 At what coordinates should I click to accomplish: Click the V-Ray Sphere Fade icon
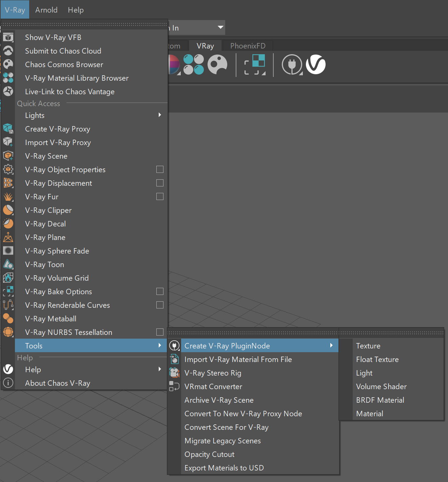tap(8, 251)
